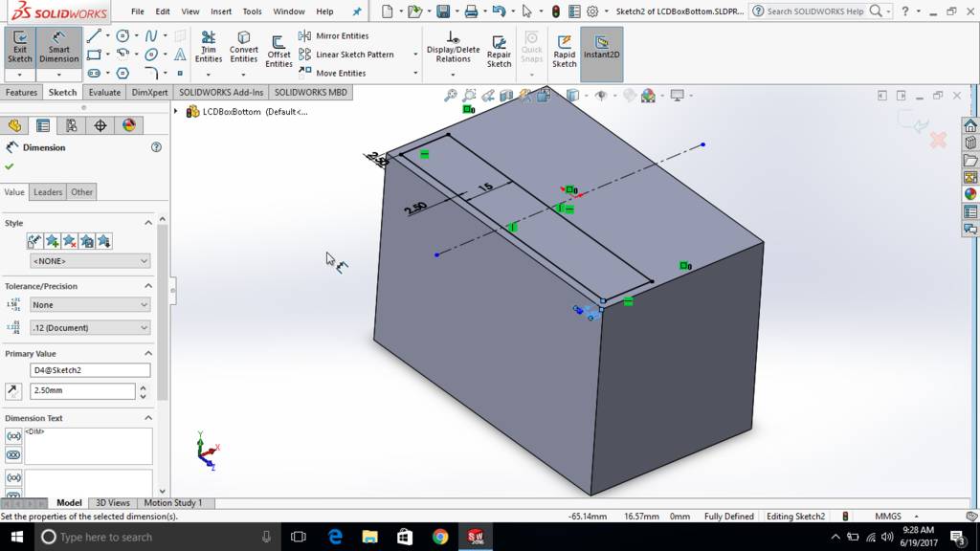Viewport: 980px width, 551px height.
Task: Toggle the reverse direction button beside 2.50mm
Action: (13, 391)
